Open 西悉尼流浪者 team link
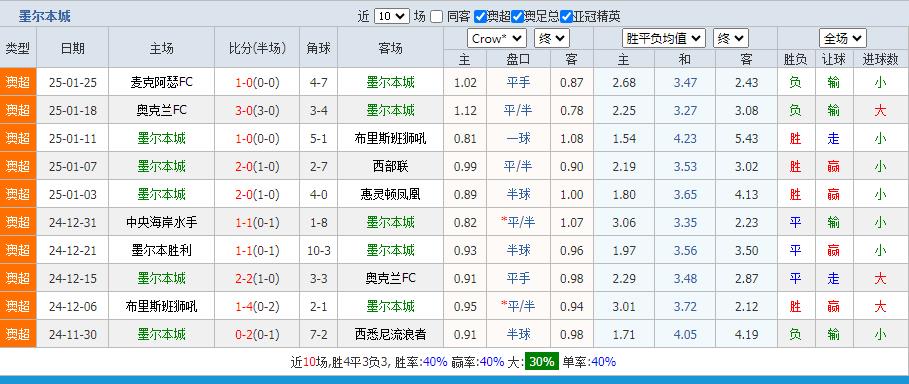The height and width of the screenshot is (384, 909). [x=390, y=334]
